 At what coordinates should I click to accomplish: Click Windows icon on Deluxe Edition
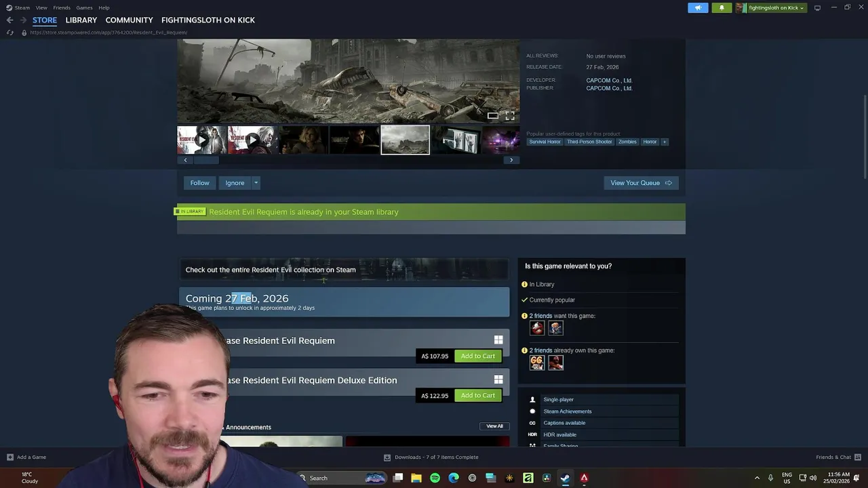tap(498, 380)
